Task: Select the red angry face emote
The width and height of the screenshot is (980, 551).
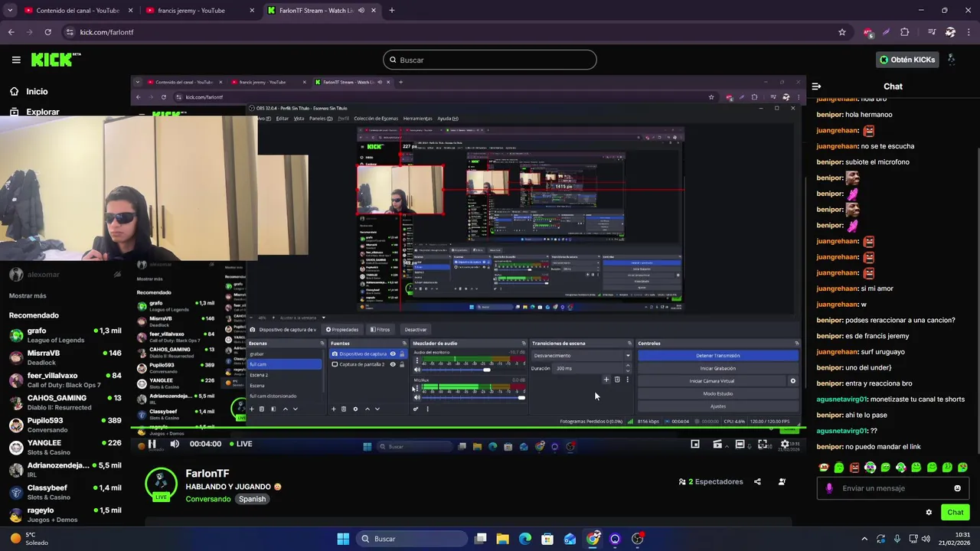Action: (x=854, y=468)
